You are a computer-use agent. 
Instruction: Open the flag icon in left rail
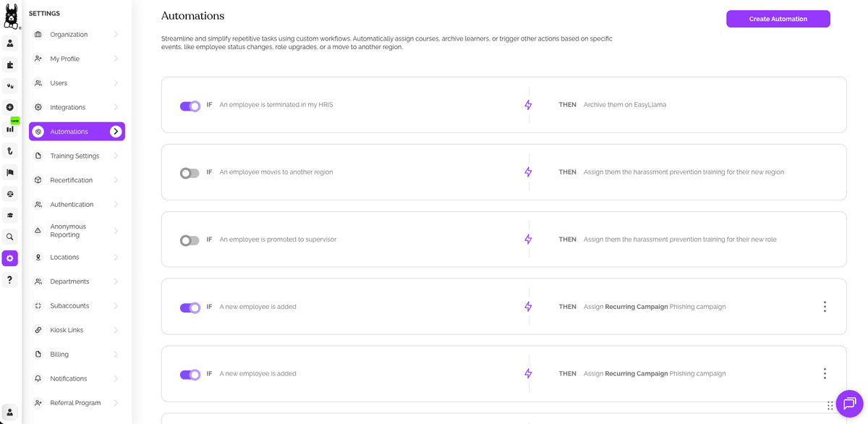10,172
